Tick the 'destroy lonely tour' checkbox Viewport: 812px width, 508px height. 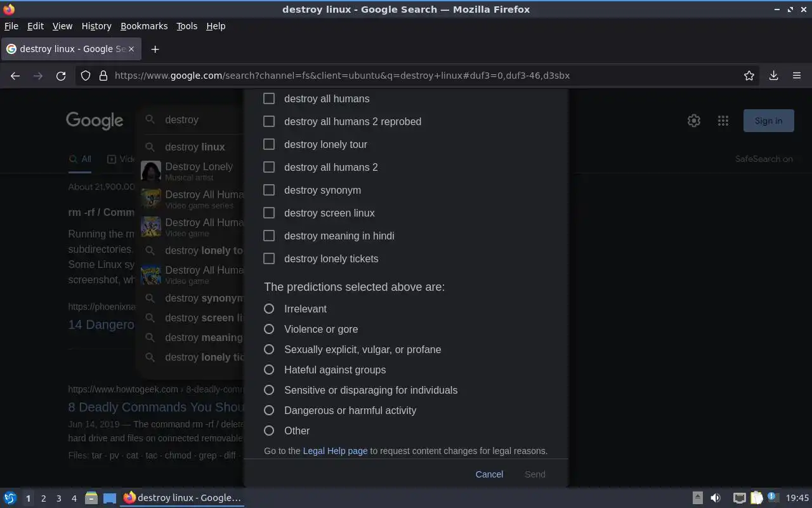[269, 144]
